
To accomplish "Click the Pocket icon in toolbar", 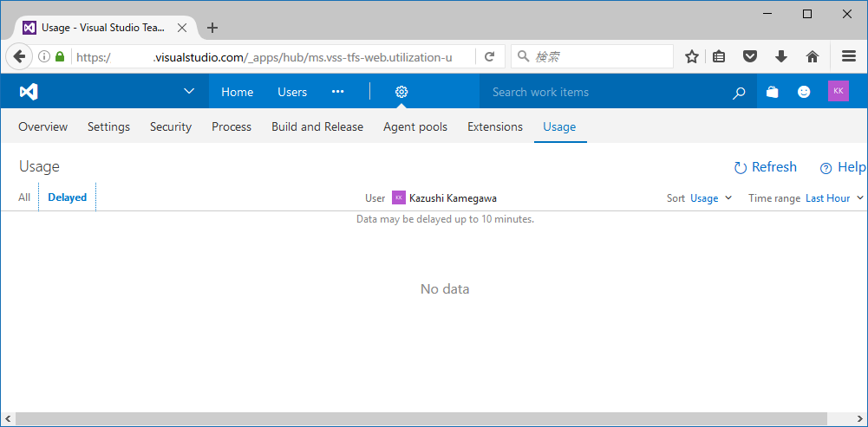I will 749,56.
